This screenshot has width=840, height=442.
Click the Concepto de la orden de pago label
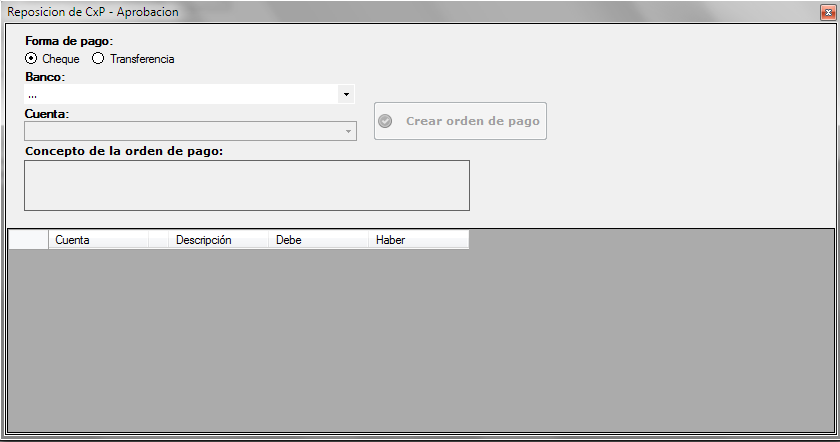point(124,151)
